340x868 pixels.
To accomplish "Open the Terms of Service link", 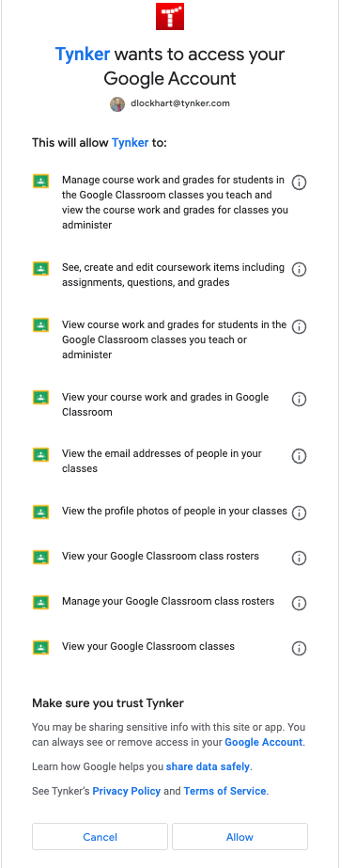I will [225, 791].
